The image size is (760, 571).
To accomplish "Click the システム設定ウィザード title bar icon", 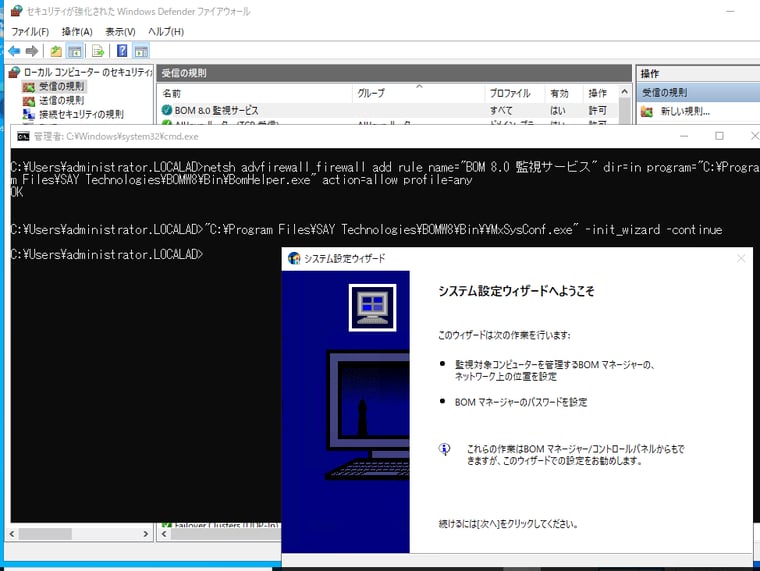I will click(x=294, y=258).
